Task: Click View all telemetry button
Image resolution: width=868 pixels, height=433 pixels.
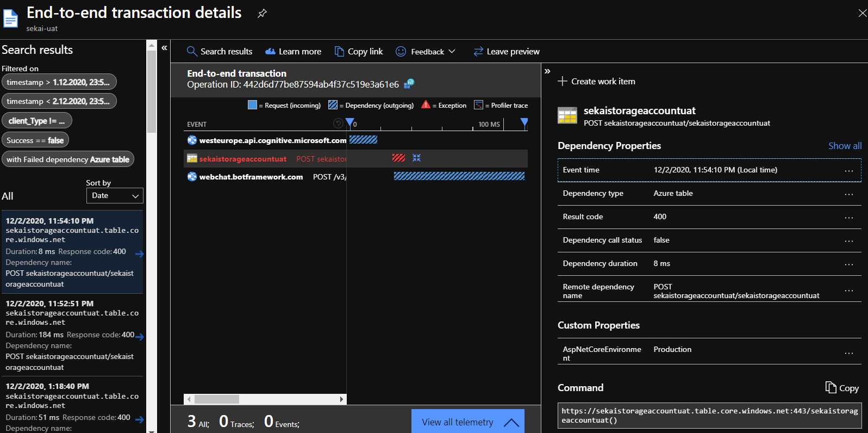Action: click(468, 422)
